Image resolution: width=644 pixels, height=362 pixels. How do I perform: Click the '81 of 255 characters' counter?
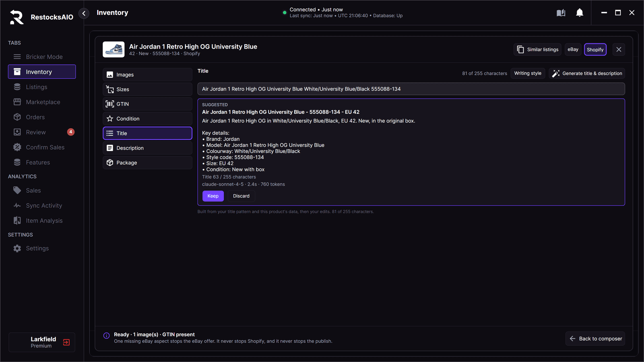click(x=485, y=74)
